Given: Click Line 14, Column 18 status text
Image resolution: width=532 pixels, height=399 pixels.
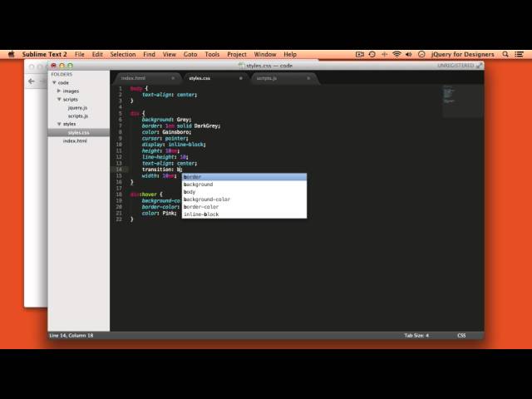Looking at the screenshot, I should [x=71, y=335].
